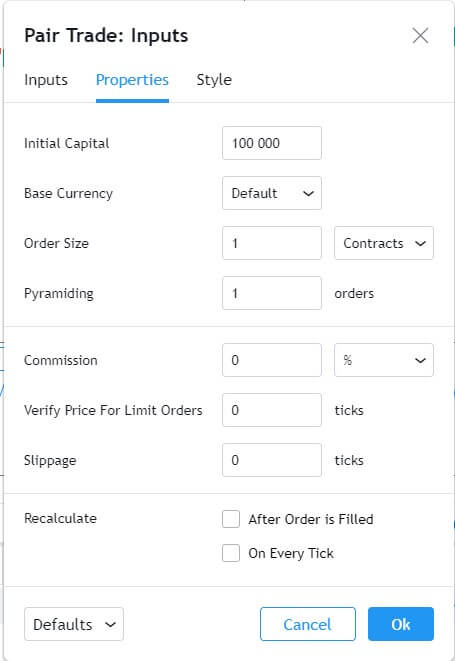Viewport: 455px width, 661px height.
Task: Click the Cancel button
Action: (308, 624)
